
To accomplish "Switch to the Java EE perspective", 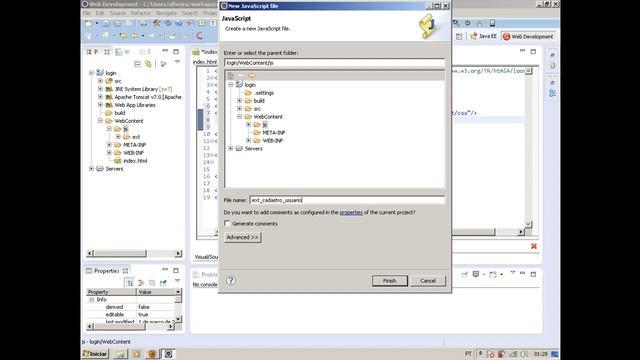I will (483, 36).
